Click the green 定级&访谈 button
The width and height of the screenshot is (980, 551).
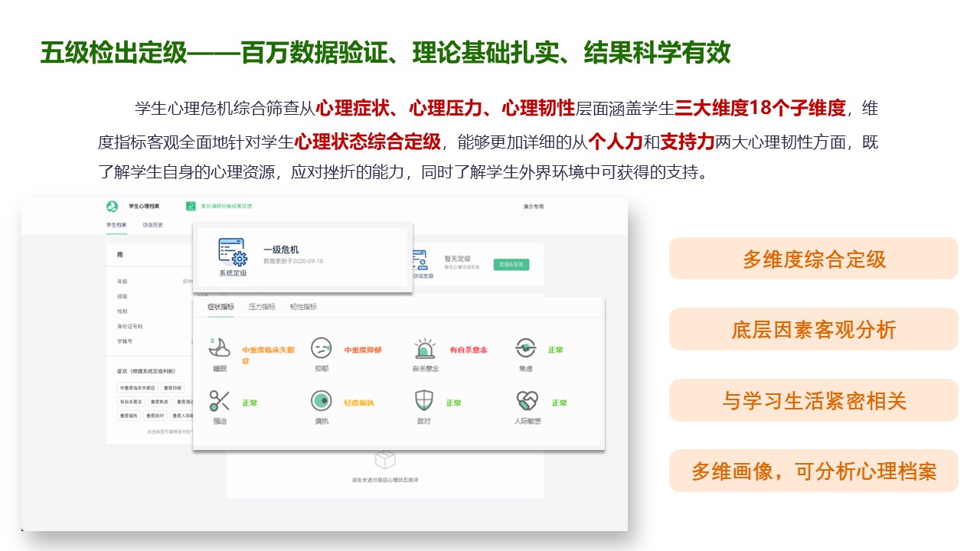[511, 265]
